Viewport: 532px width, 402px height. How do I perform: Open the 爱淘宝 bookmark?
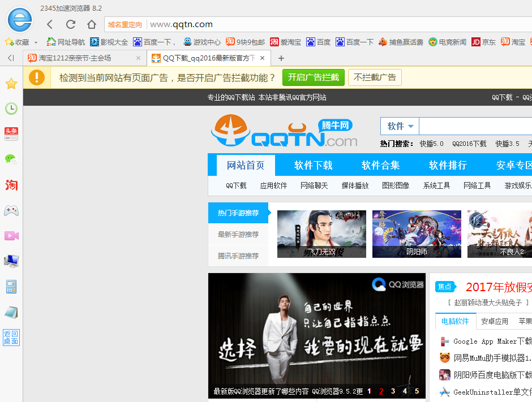pyautogui.click(x=286, y=42)
